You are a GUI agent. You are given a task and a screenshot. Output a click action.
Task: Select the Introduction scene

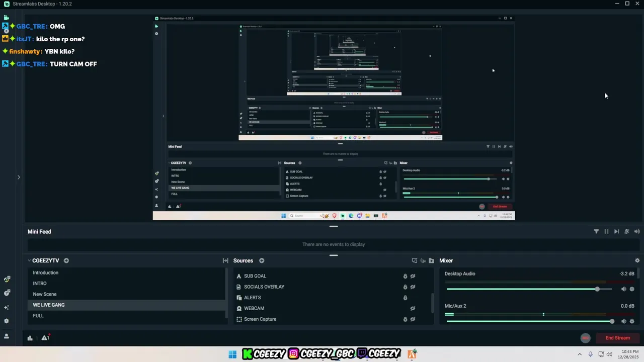(x=126, y=273)
